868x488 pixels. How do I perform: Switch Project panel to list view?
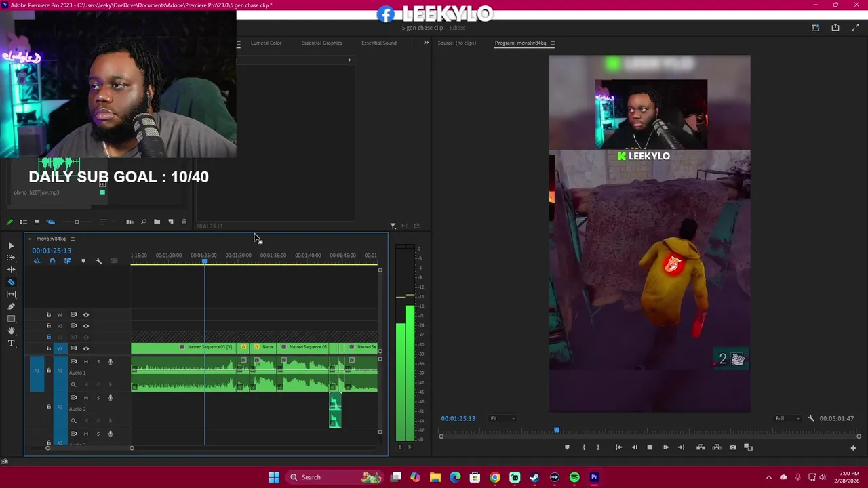pos(23,222)
